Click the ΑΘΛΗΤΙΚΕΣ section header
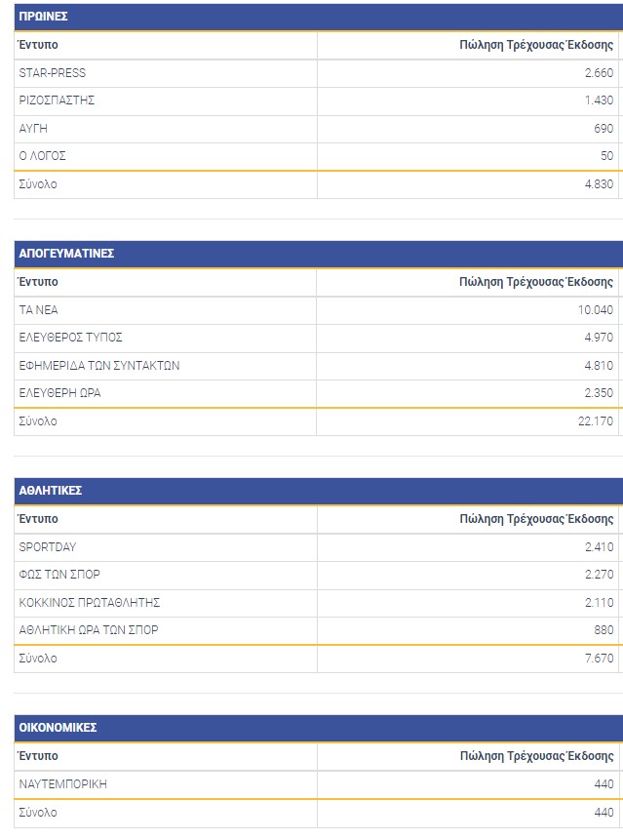 click(x=51, y=491)
